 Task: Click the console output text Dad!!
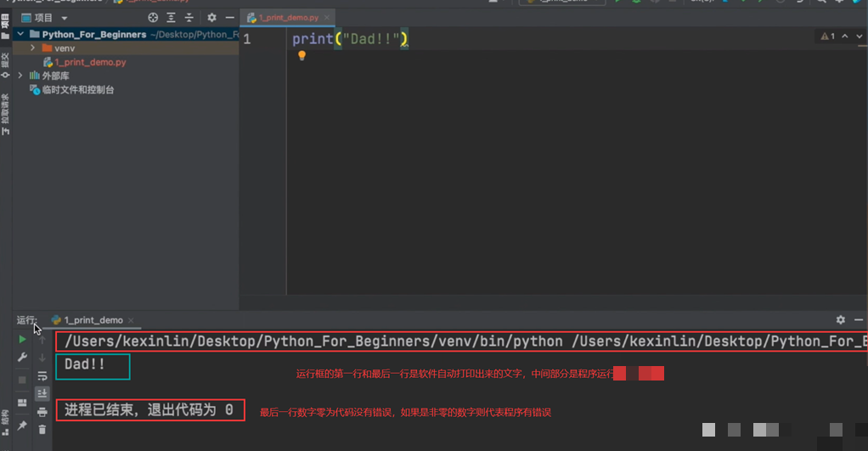tap(85, 364)
